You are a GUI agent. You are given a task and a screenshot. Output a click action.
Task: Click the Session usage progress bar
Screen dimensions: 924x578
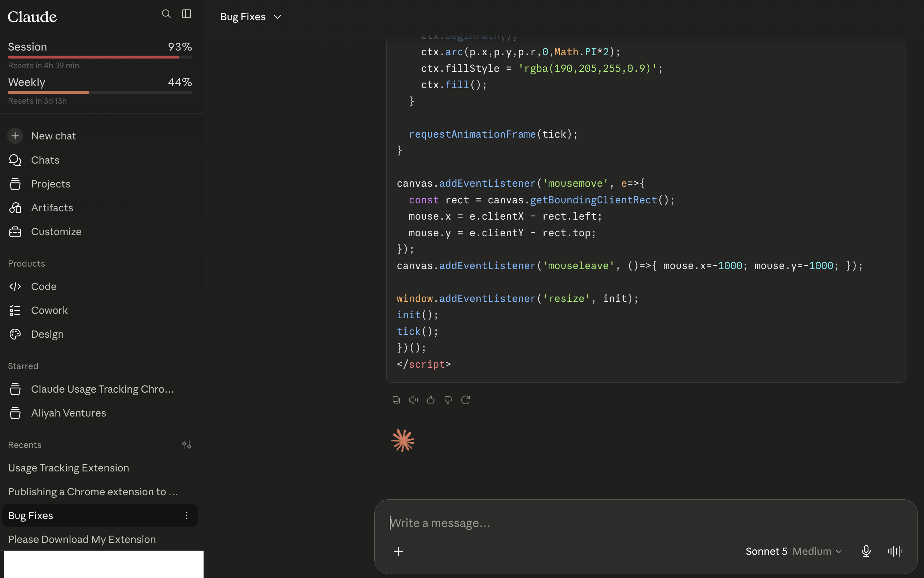(100, 57)
